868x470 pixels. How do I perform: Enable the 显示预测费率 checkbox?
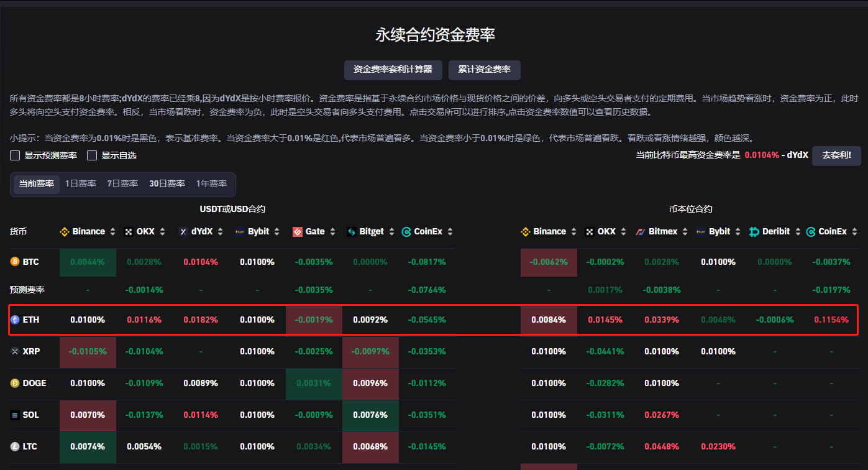(15, 155)
